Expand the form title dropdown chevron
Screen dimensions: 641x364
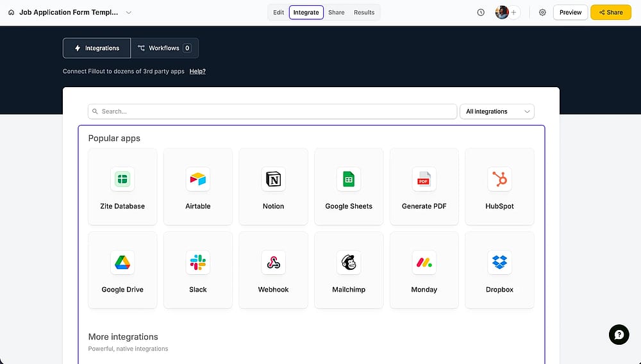coord(128,12)
